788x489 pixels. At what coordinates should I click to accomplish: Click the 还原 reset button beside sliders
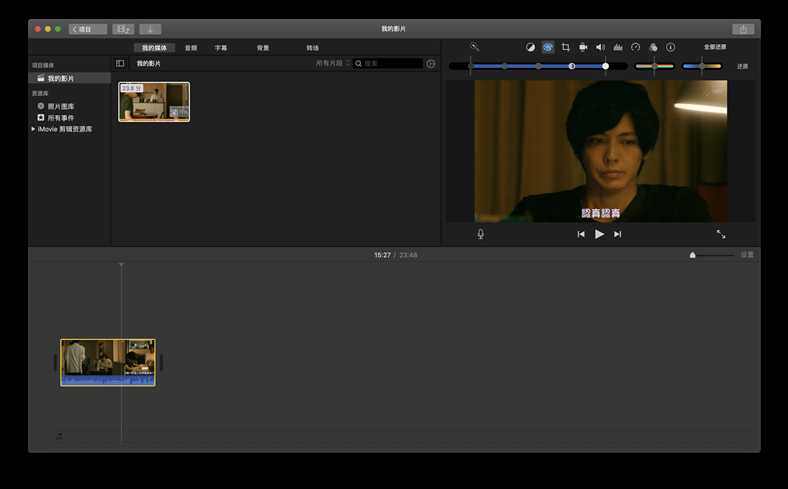click(742, 66)
